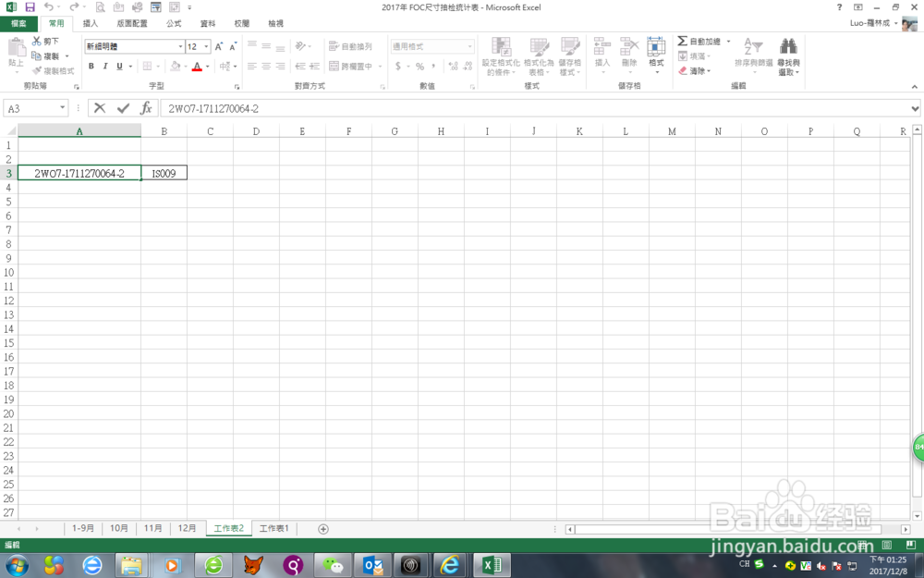Viewport: 924px width, 578px height.
Task: Select cell B3 containing IS009
Action: 164,173
